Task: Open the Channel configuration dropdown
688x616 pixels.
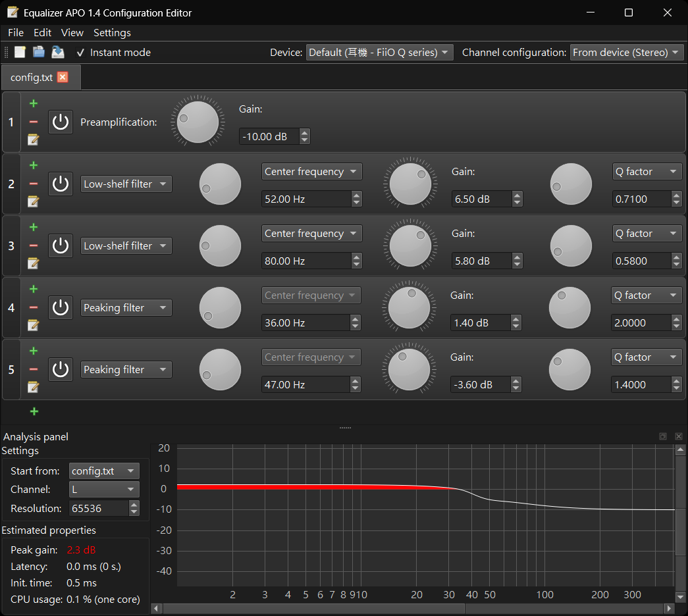Action: coord(627,52)
